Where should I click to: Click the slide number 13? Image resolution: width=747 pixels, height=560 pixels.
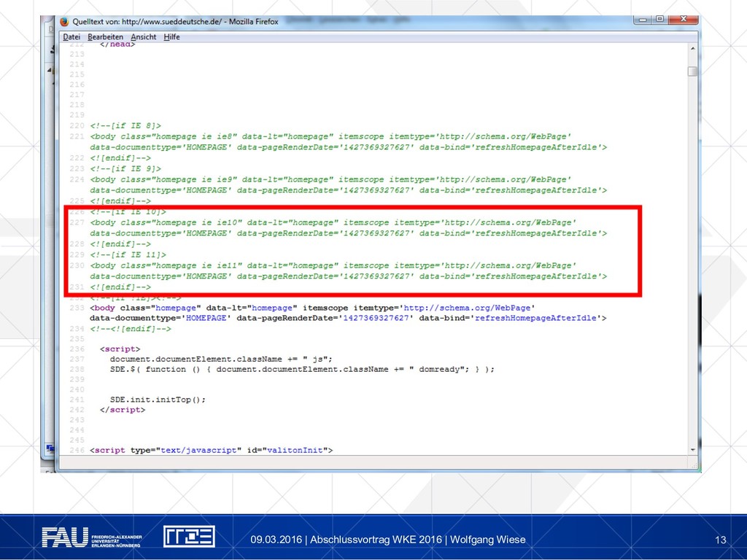720,540
